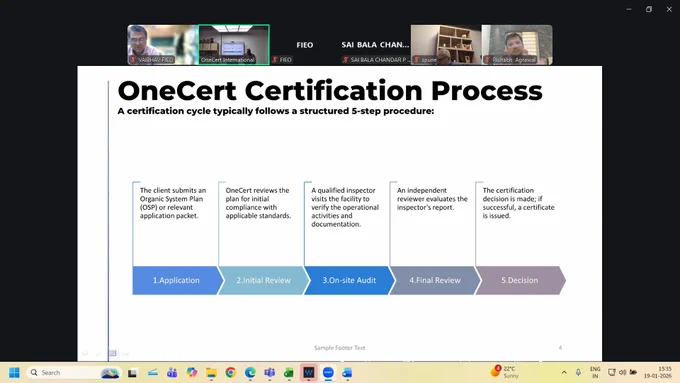Image resolution: width=680 pixels, height=383 pixels.
Task: Select Rishabh Agrawal participant video tile
Action: (517, 45)
